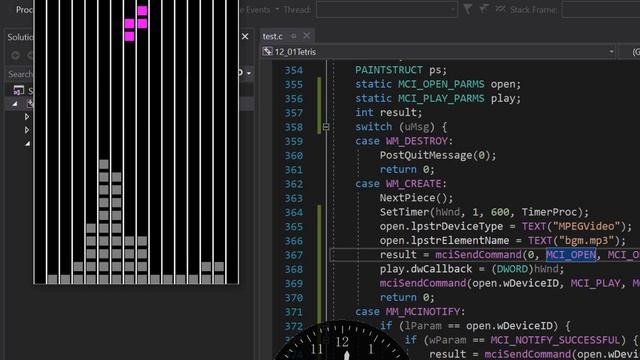The width and height of the screenshot is (640, 360).
Task: Click MM_MCINOTIFY on line 371
Action: [423, 311]
